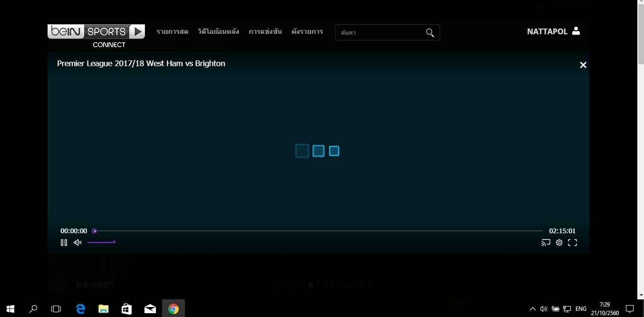Close the video player overlay
Screen dimensions: 644x317
click(x=583, y=65)
